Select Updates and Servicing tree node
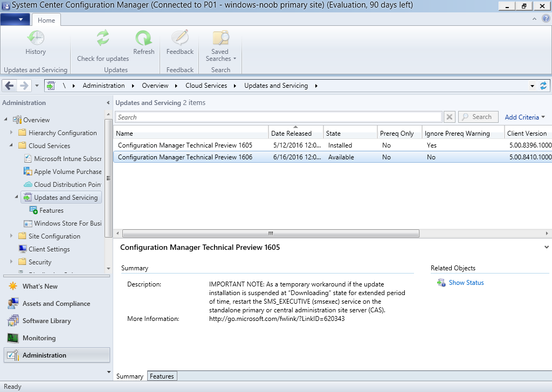This screenshot has width=552, height=392. (x=61, y=197)
